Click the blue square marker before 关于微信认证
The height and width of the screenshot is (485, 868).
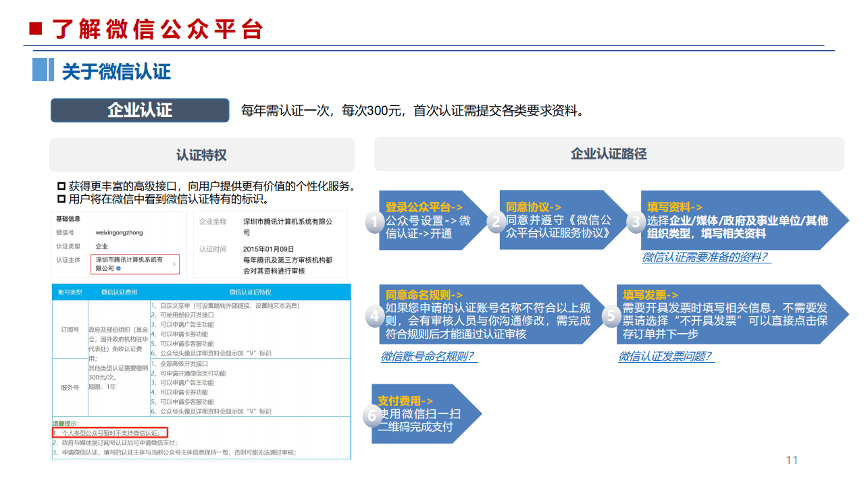[x=42, y=70]
